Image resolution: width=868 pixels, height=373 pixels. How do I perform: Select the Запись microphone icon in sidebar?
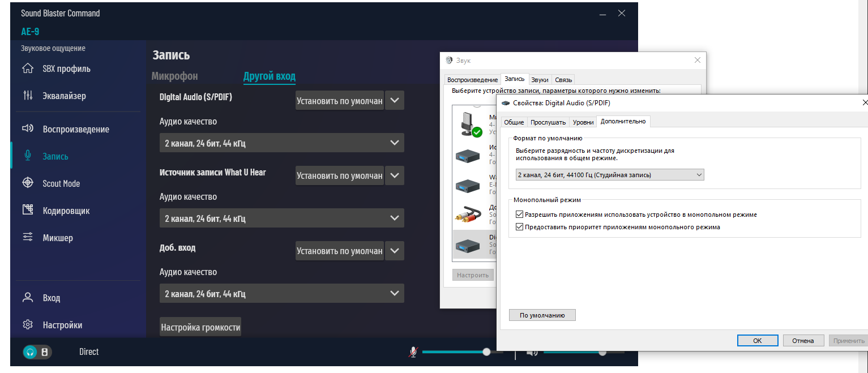27,156
